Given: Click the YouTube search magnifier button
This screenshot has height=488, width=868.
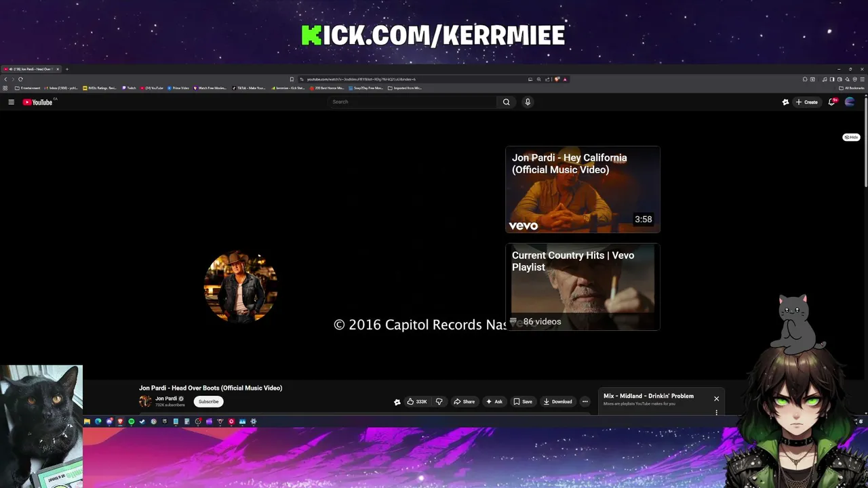Looking at the screenshot, I should tap(506, 102).
